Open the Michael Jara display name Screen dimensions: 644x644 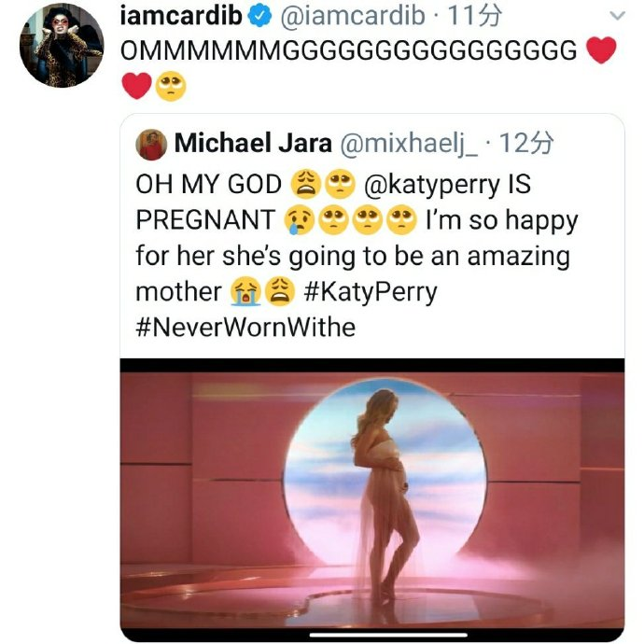252,144
